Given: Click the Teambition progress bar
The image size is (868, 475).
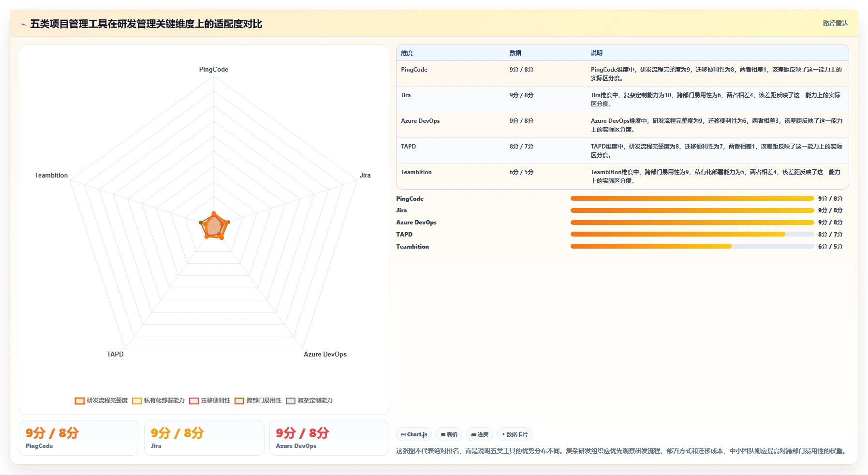Looking at the screenshot, I should [x=692, y=246].
